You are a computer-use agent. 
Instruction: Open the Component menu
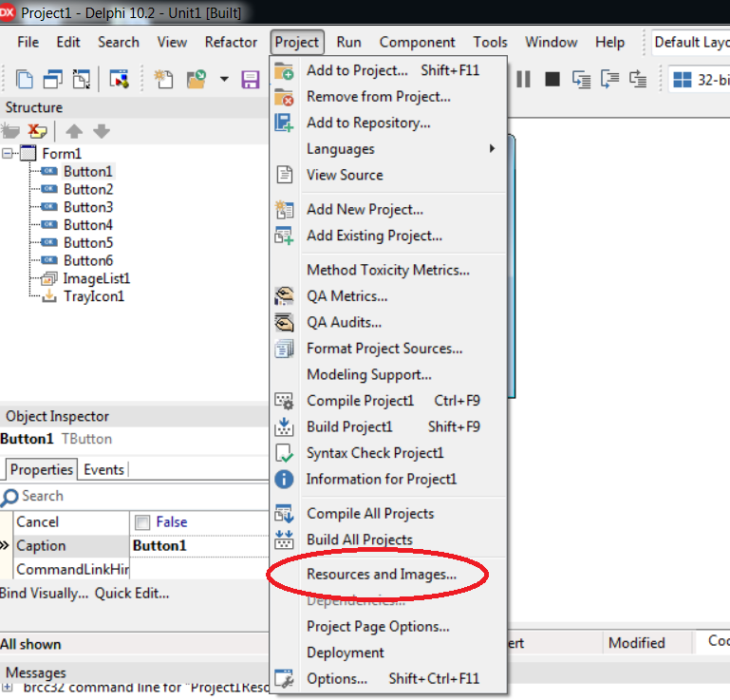tap(417, 42)
